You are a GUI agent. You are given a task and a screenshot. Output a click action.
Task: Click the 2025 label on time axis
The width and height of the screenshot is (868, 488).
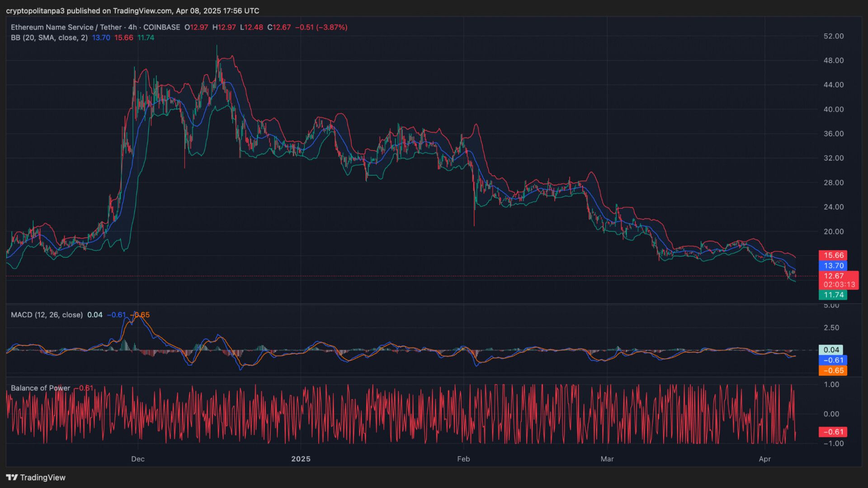point(301,459)
